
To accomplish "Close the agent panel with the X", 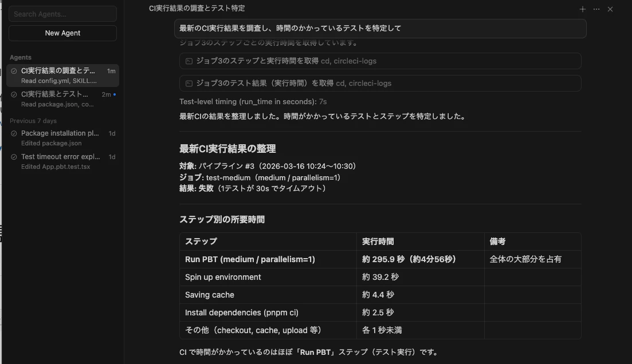I will click(x=610, y=9).
